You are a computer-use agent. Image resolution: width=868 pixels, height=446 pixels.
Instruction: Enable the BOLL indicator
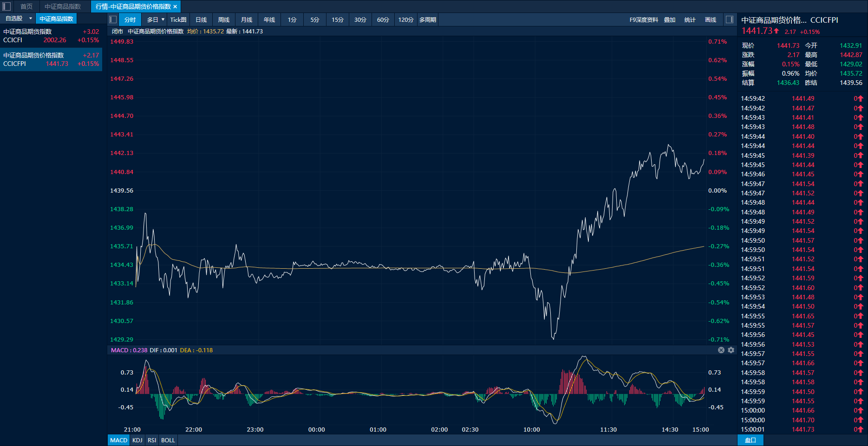(x=168, y=440)
